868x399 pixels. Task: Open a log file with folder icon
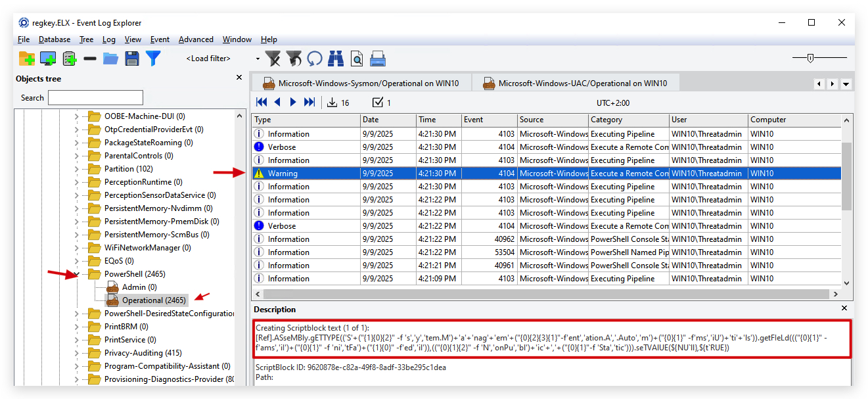point(110,59)
